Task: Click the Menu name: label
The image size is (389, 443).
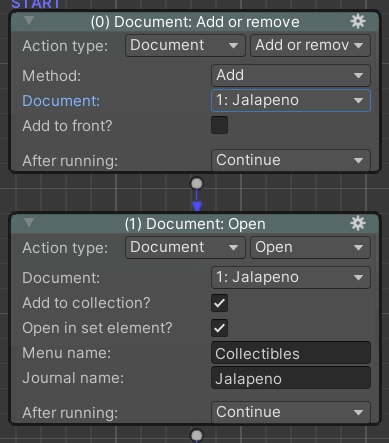Action: tap(67, 353)
